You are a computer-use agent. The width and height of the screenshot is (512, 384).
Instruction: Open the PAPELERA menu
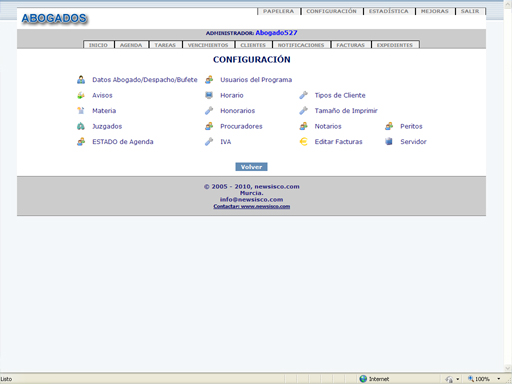coord(279,11)
